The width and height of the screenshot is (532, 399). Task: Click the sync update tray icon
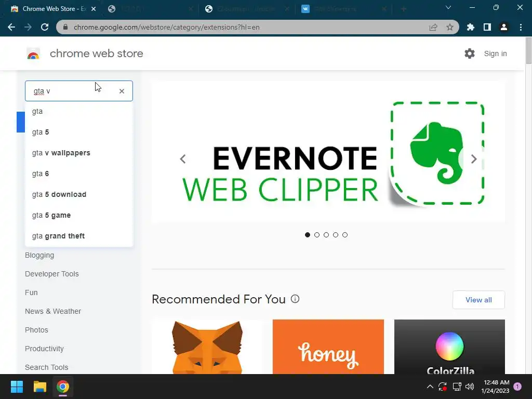[x=443, y=387]
